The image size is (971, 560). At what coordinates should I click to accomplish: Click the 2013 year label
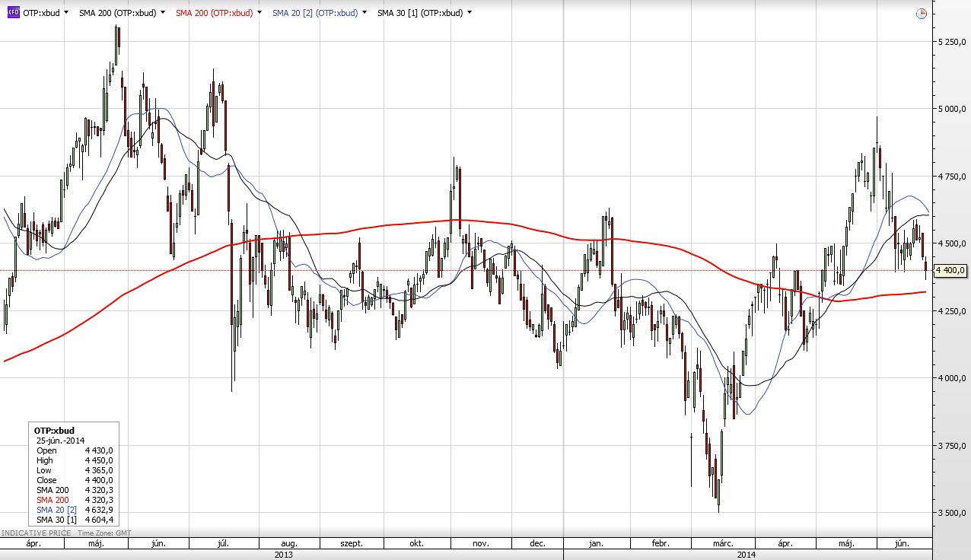tap(283, 555)
